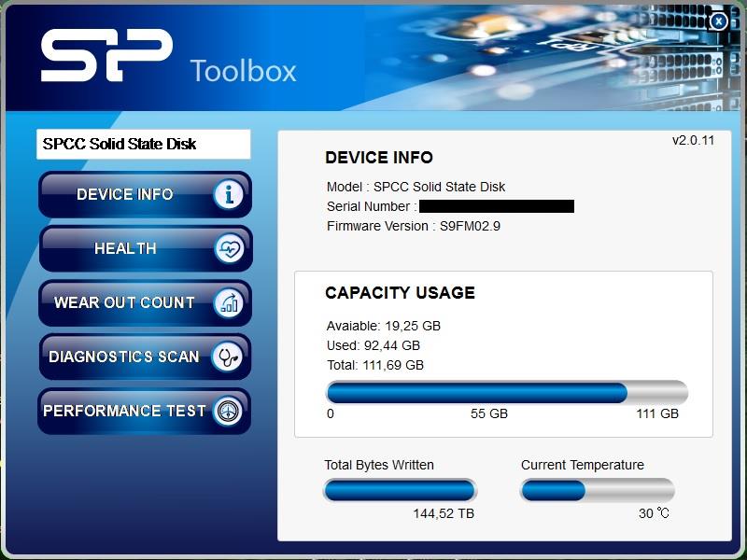Click the Total Bytes Written label
The image size is (747, 560).
click(379, 465)
